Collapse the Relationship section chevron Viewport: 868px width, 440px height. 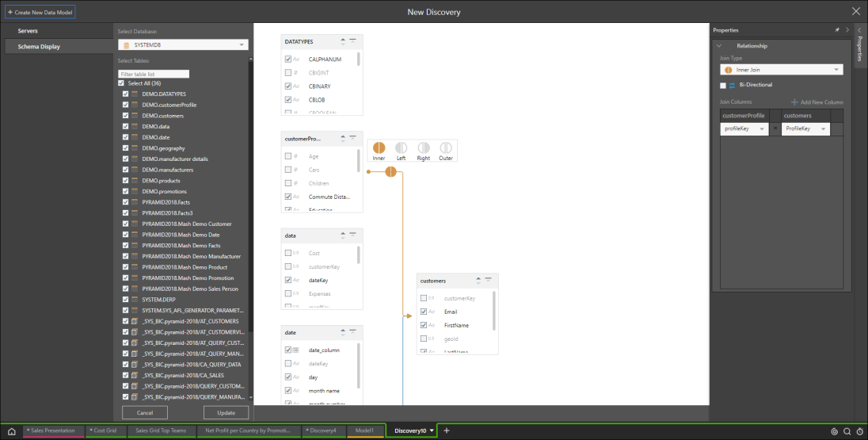pyautogui.click(x=718, y=46)
